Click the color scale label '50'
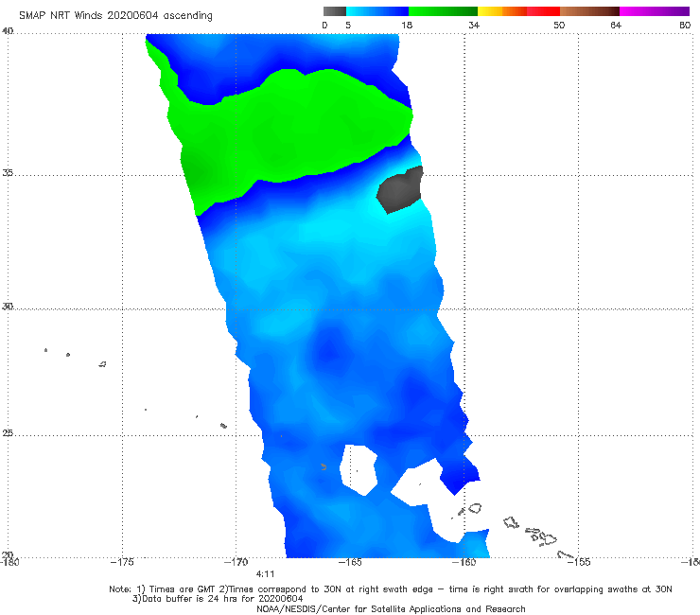 [x=559, y=26]
